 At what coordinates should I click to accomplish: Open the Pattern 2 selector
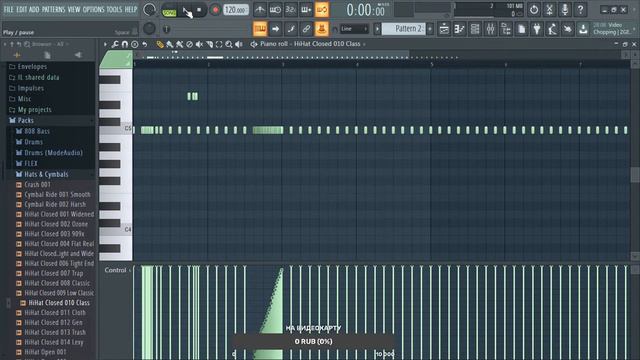404,29
